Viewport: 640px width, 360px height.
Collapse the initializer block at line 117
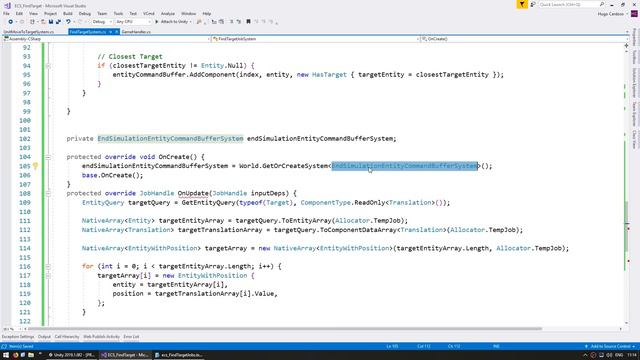point(48,276)
